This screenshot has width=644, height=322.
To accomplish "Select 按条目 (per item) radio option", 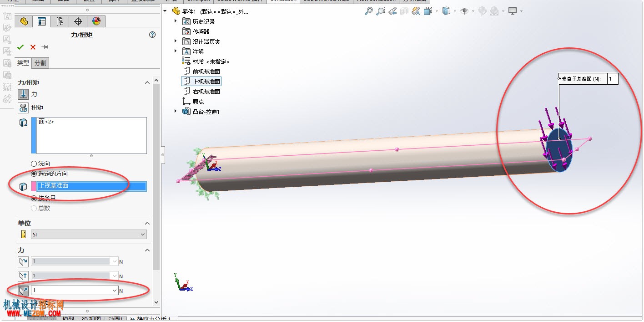I will 34,198.
